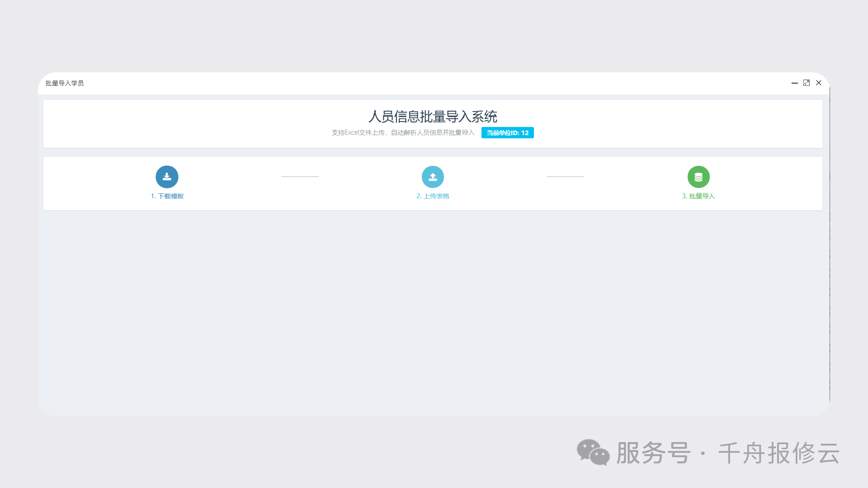Screen dimensions: 868x488
Task: Click the title 人员信息批量导入系统
Action: (433, 117)
